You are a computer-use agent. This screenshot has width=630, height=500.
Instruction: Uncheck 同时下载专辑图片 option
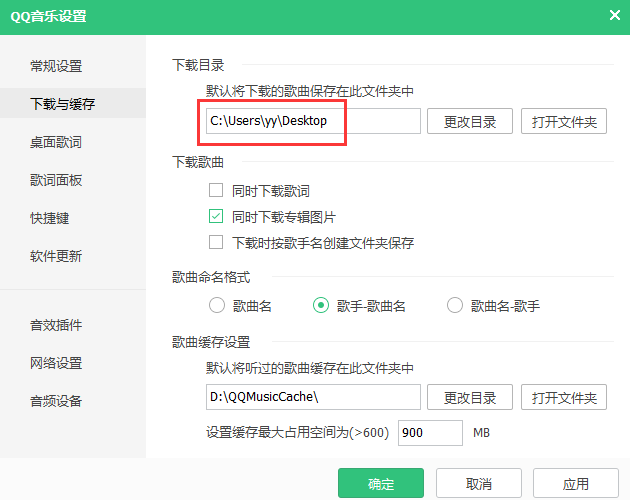(x=215, y=216)
